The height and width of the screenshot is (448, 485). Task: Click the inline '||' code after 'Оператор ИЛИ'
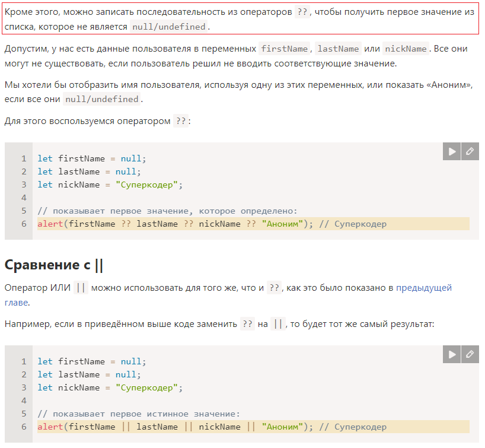tap(81, 288)
